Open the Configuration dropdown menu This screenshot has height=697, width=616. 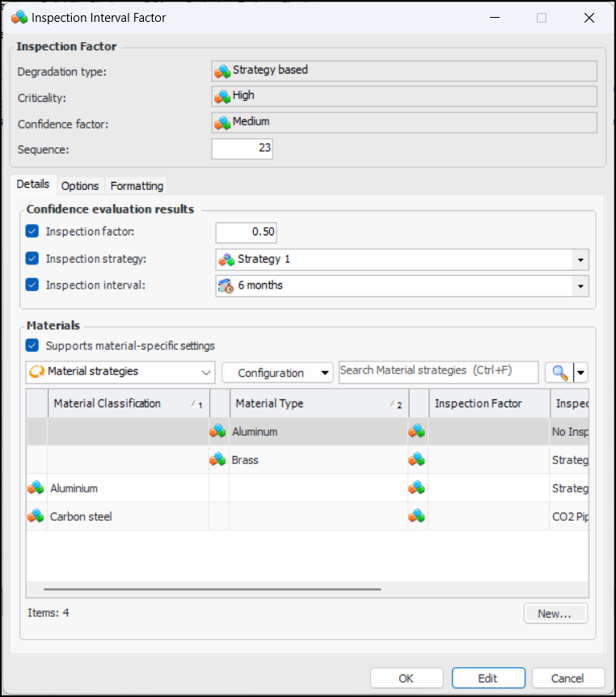tap(276, 373)
